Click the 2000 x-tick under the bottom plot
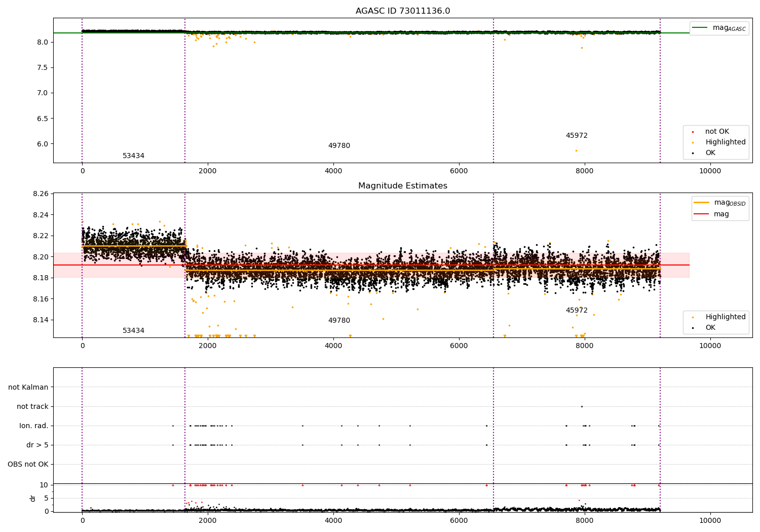Viewport: 760px width, 532px height. pos(208,521)
